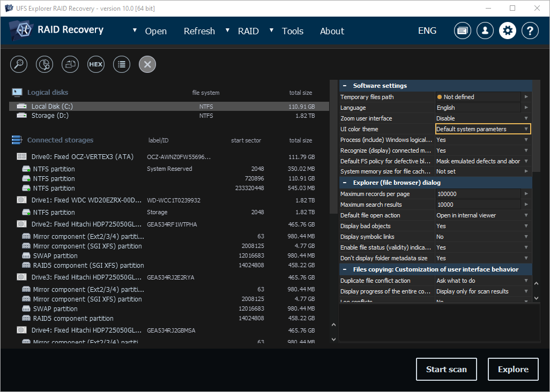The width and height of the screenshot is (550, 392).
Task: Click the Drive2 RAID5 component partition icon
Action: pyautogui.click(x=26, y=265)
